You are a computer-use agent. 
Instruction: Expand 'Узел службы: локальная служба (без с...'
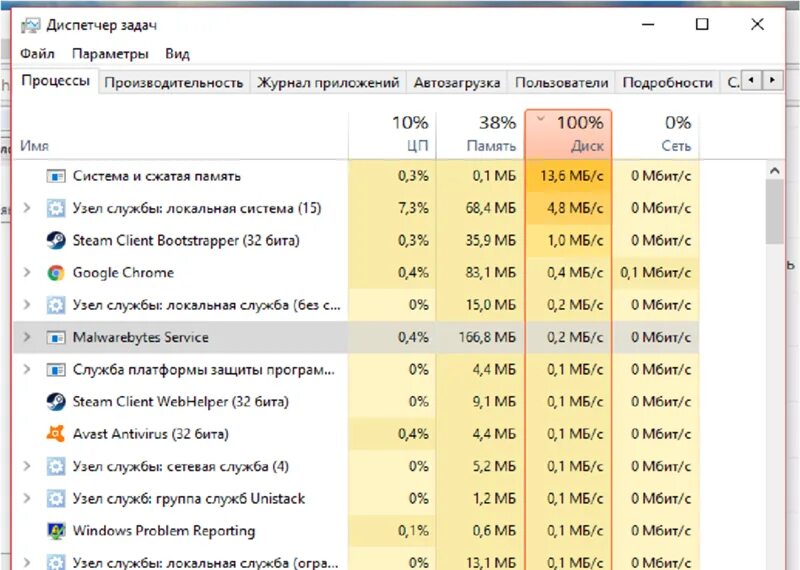pyautogui.click(x=27, y=305)
